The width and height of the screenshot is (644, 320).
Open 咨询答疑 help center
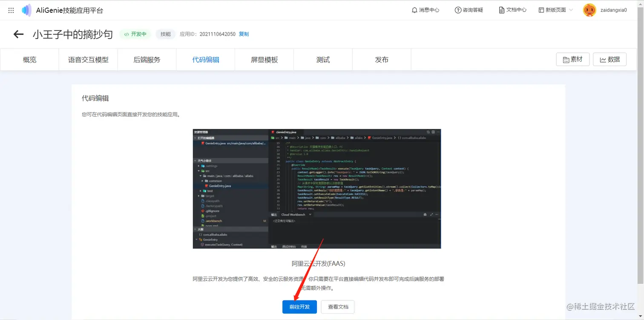pyautogui.click(x=469, y=10)
